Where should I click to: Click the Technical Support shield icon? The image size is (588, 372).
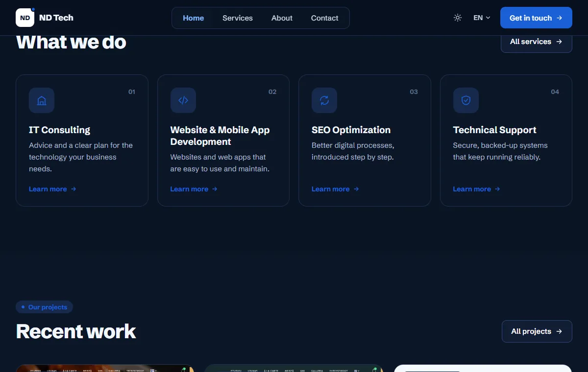[x=466, y=100]
